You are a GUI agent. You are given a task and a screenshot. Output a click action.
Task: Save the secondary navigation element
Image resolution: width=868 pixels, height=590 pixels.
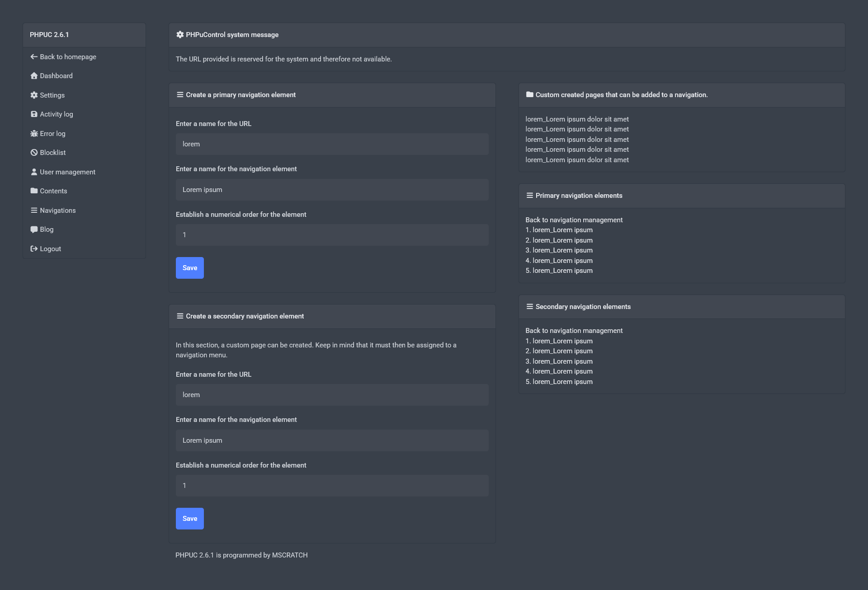[189, 519]
